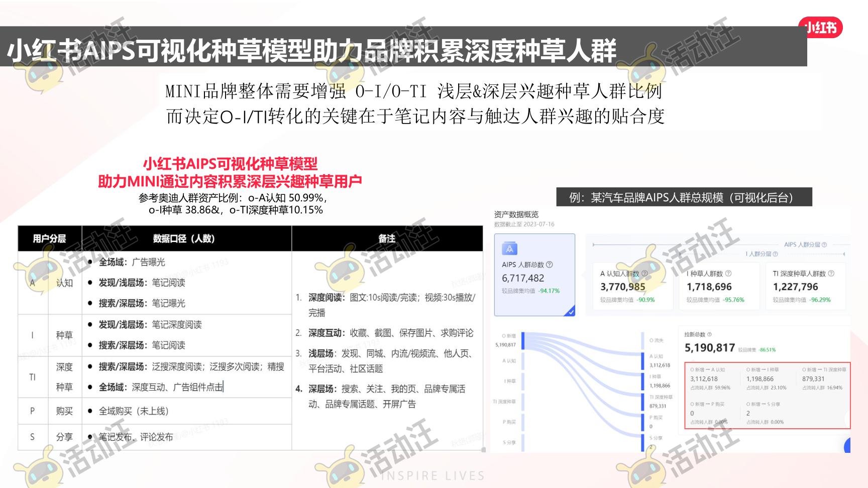Click note 2 深度互动 in remarks

point(384,333)
